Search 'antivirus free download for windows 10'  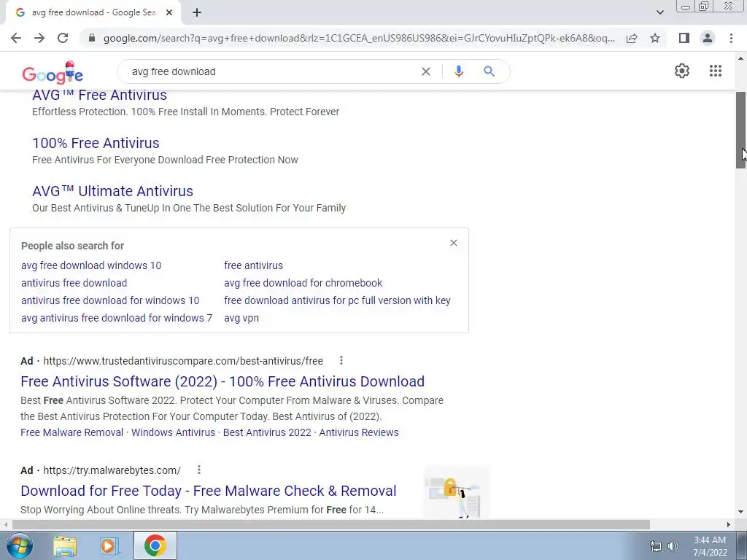tap(110, 300)
